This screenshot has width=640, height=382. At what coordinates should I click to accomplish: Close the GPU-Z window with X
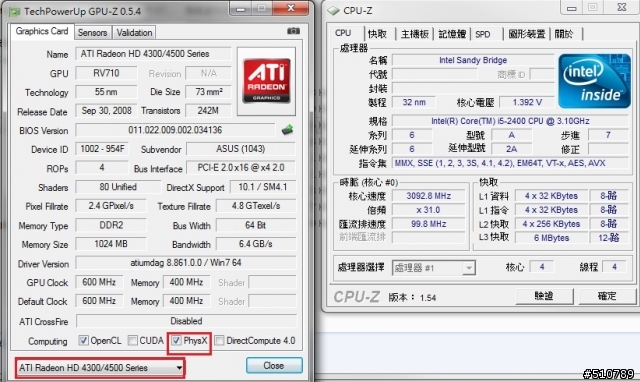click(291, 8)
